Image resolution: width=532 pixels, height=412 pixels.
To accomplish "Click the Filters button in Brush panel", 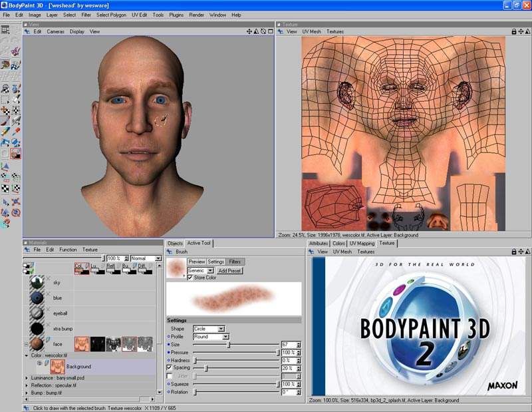I will pos(235,262).
